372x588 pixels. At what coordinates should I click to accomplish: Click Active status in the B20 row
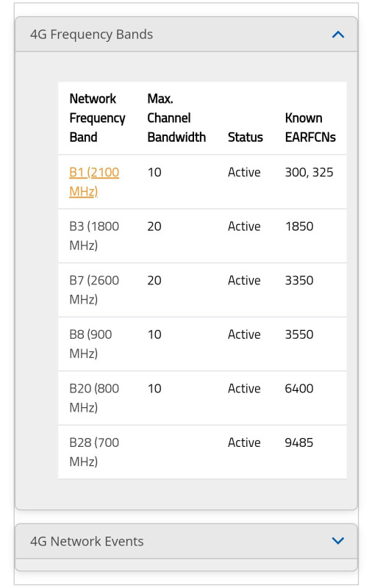coord(244,389)
